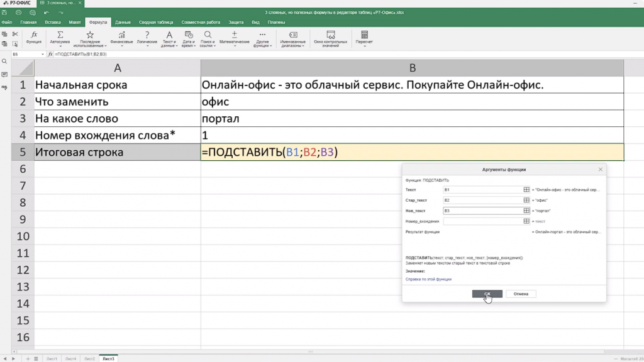Open the Текст и данные functions list
Image resolution: width=644 pixels, height=362 pixels.
point(169,38)
